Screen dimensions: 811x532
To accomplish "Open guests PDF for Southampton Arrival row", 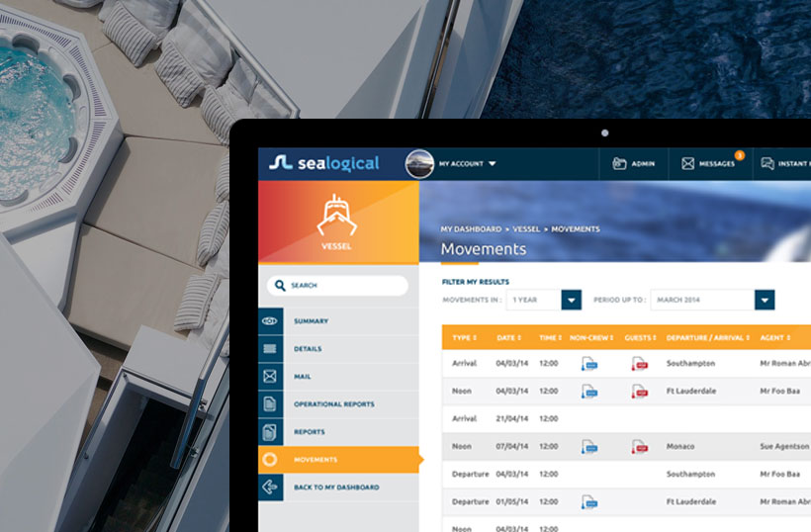I will pyautogui.click(x=639, y=364).
